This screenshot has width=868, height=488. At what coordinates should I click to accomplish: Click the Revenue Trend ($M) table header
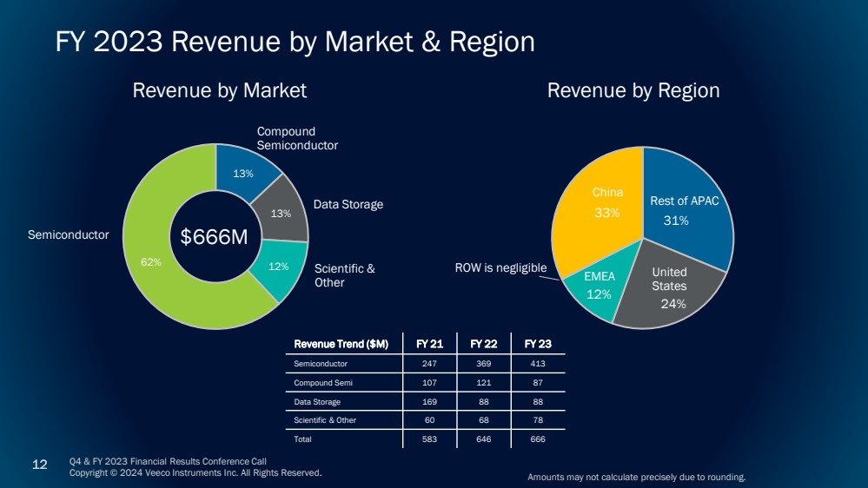click(x=341, y=343)
